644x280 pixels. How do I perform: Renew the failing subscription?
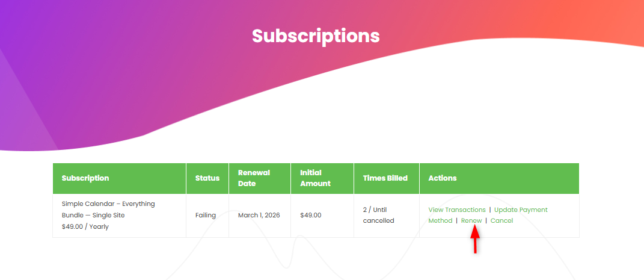point(471,220)
